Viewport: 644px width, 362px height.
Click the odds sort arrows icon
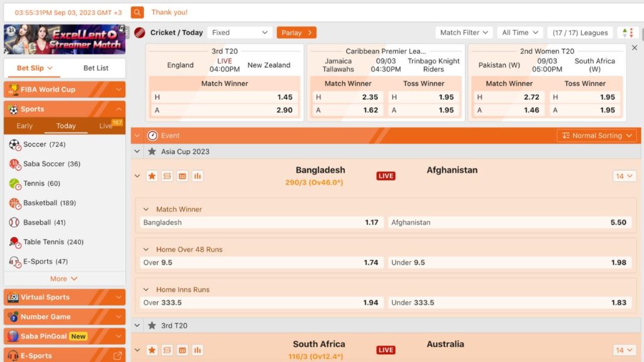click(x=628, y=33)
